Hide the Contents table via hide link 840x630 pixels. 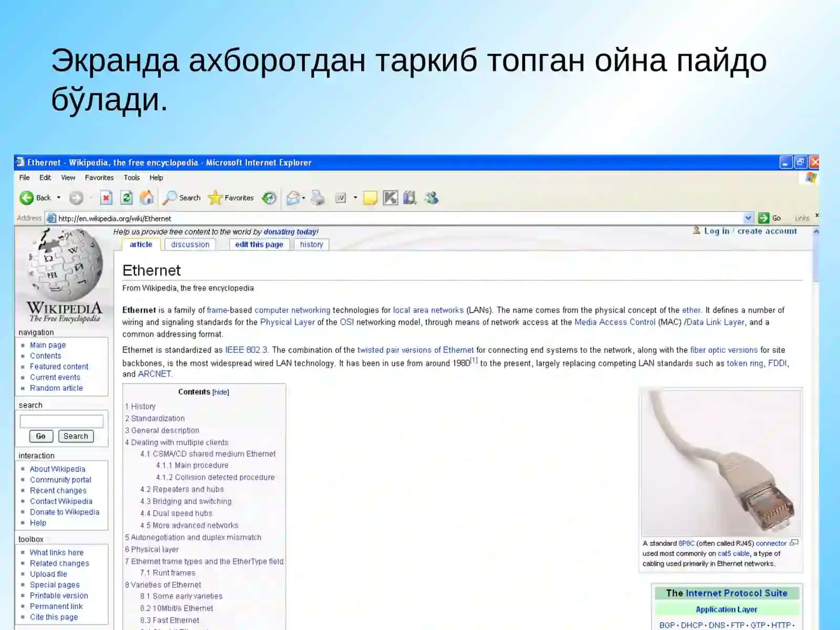point(220,392)
